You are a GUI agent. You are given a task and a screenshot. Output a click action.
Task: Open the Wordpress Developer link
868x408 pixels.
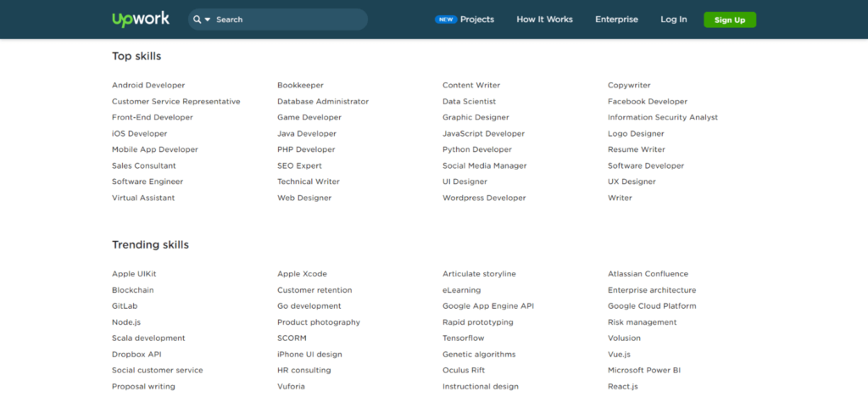pyautogui.click(x=484, y=198)
